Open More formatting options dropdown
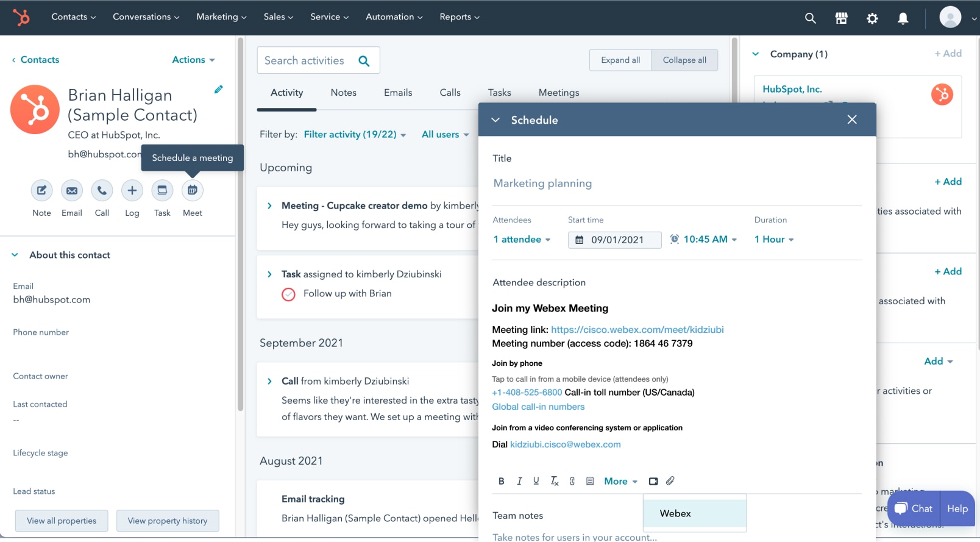 [x=621, y=481]
